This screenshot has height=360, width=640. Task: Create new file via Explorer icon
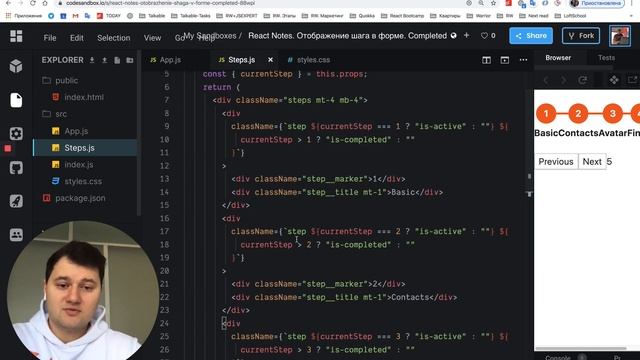117,60
